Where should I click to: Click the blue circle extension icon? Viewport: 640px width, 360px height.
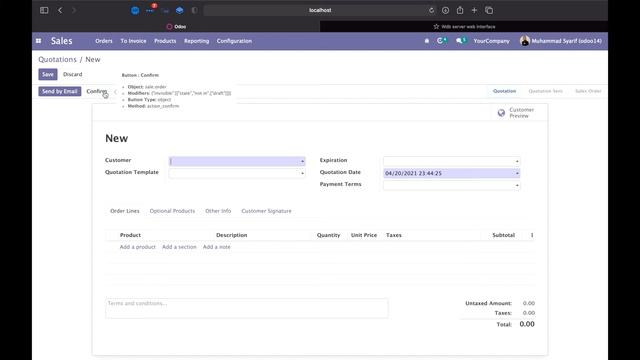135,11
